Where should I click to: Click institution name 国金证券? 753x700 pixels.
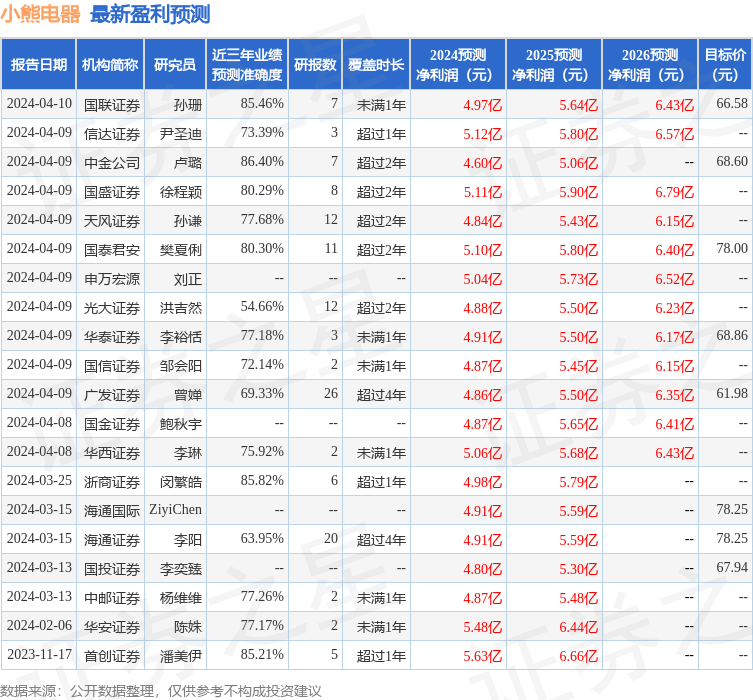[x=111, y=424]
